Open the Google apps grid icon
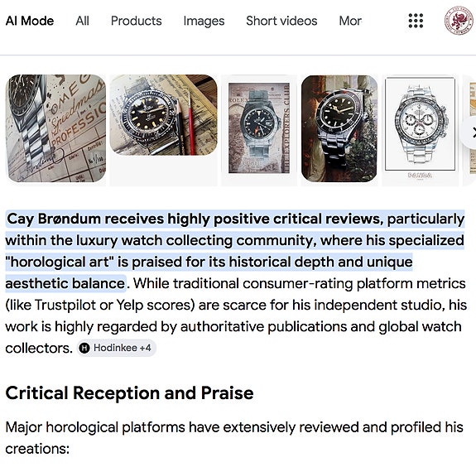The height and width of the screenshot is (467, 476). [x=416, y=21]
